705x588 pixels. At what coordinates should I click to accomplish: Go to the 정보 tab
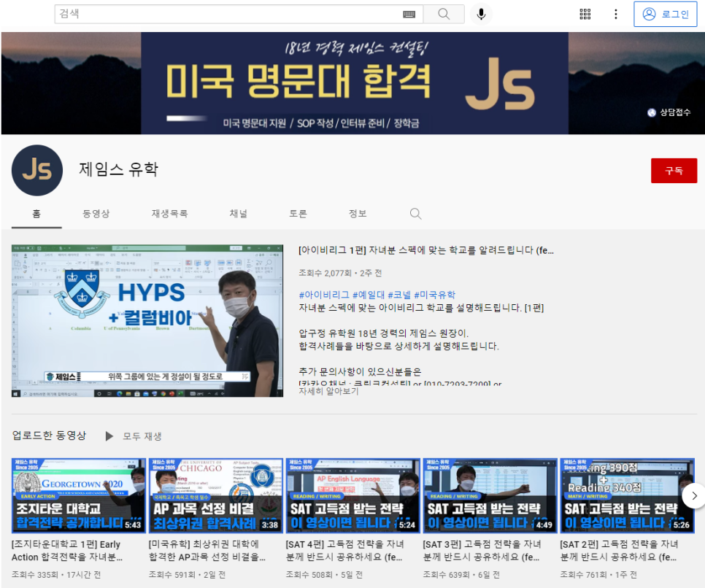tap(358, 214)
